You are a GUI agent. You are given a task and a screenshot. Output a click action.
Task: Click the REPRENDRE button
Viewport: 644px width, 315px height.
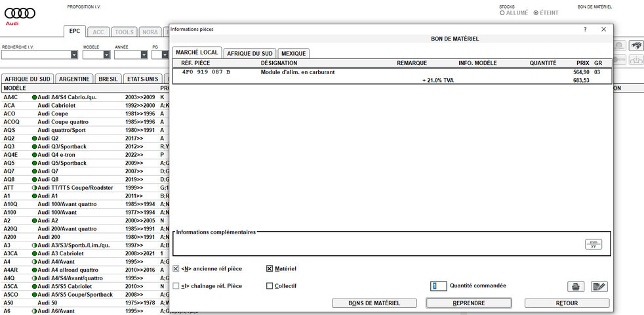(x=469, y=303)
